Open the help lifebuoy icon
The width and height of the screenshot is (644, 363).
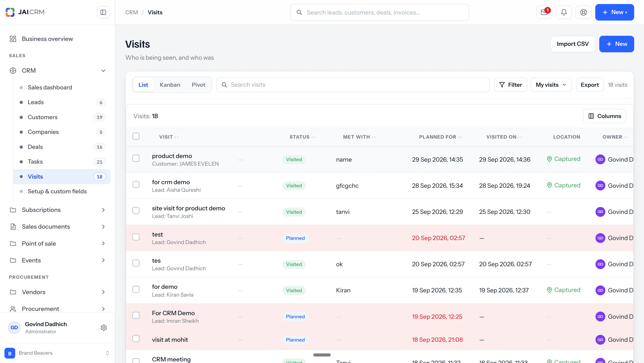coord(583,12)
